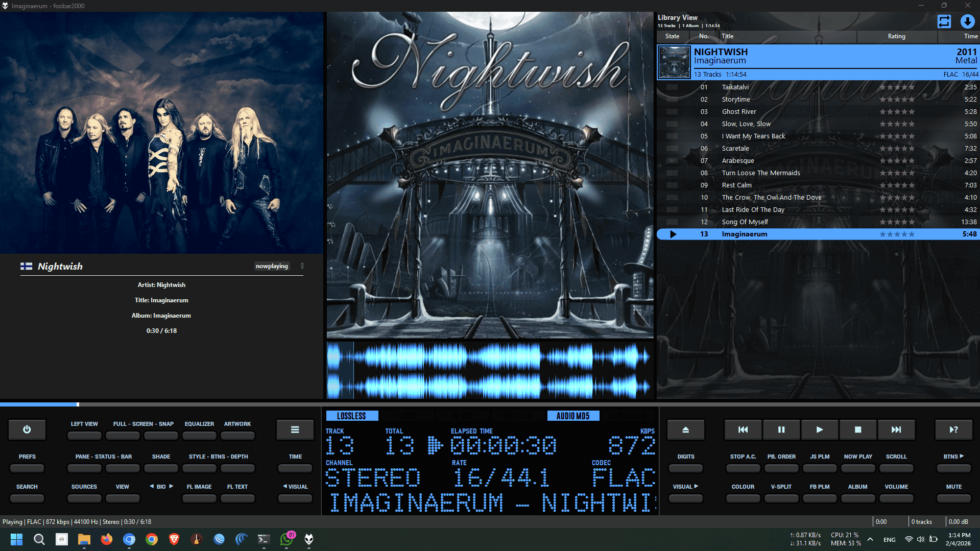The height and width of the screenshot is (551, 980).
Task: Click the Title column header
Action: click(727, 36)
